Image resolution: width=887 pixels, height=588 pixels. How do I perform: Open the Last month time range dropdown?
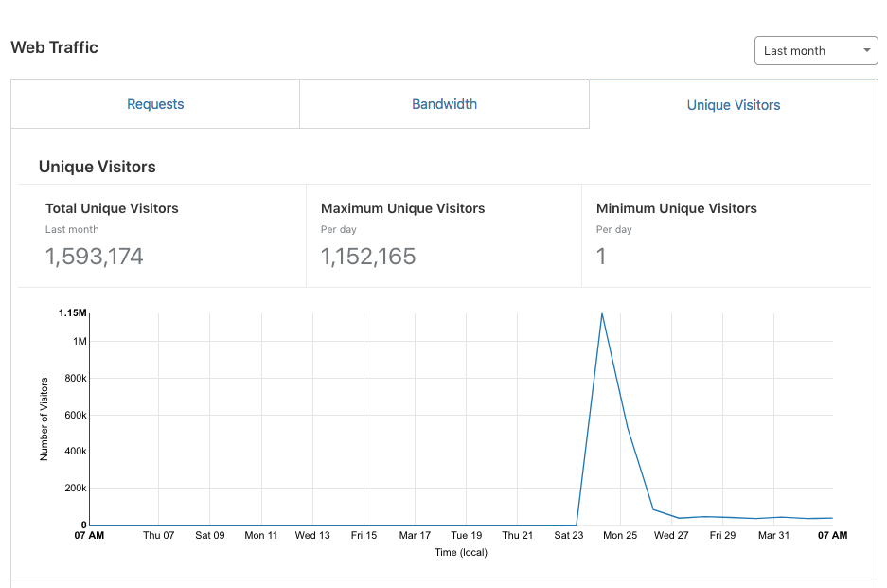(x=816, y=51)
